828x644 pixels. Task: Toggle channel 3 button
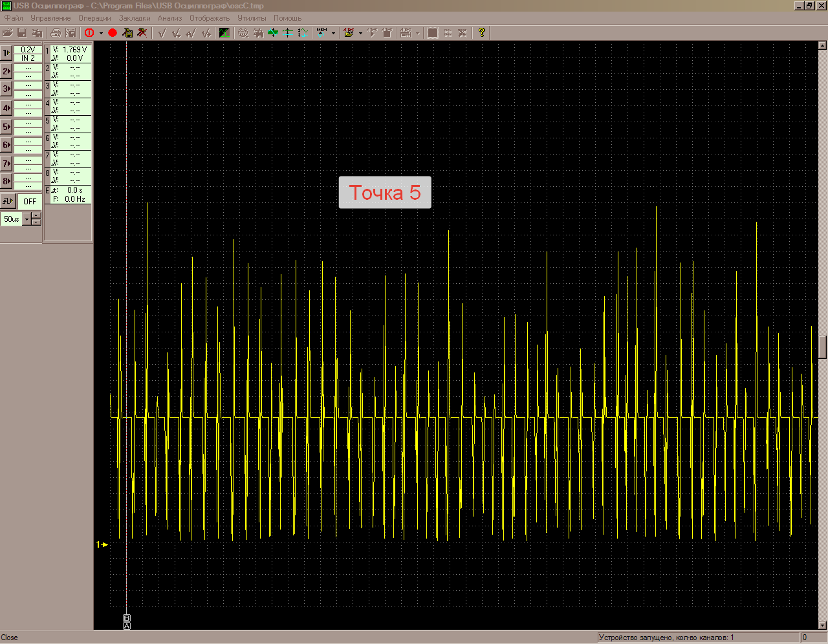[x=6, y=89]
